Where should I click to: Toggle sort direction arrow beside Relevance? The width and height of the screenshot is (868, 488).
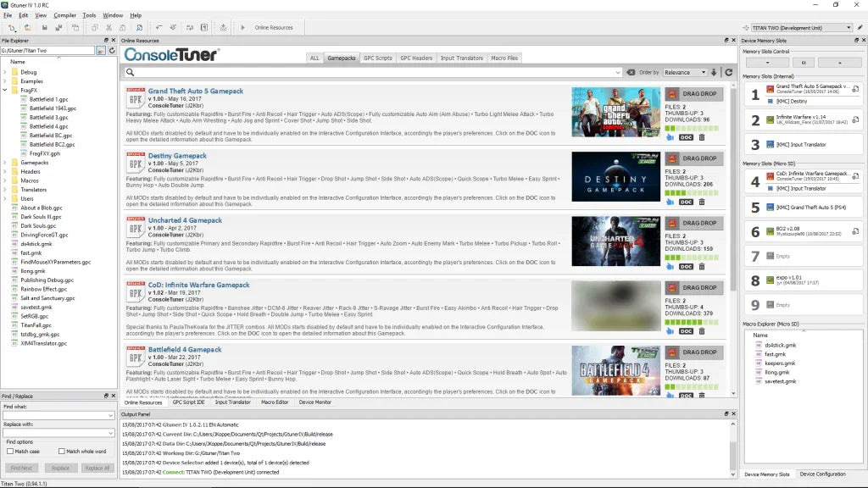[714, 73]
